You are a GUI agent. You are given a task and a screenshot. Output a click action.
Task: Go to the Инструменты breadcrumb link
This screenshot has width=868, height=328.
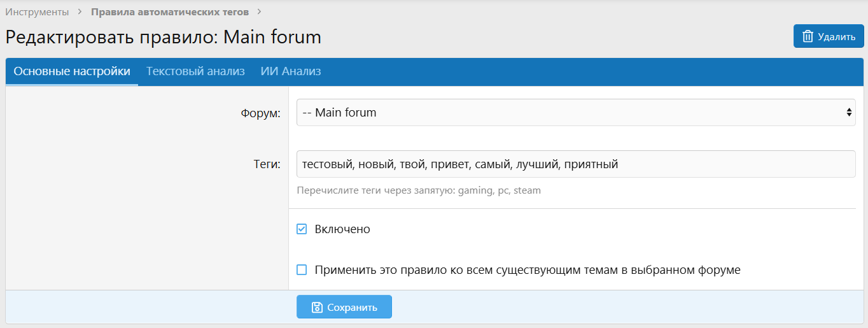pos(37,12)
